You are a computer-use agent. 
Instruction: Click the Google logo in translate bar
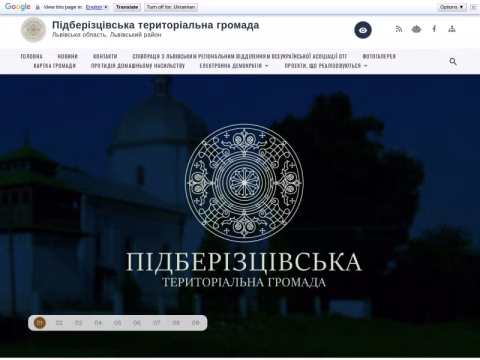pyautogui.click(x=18, y=7)
